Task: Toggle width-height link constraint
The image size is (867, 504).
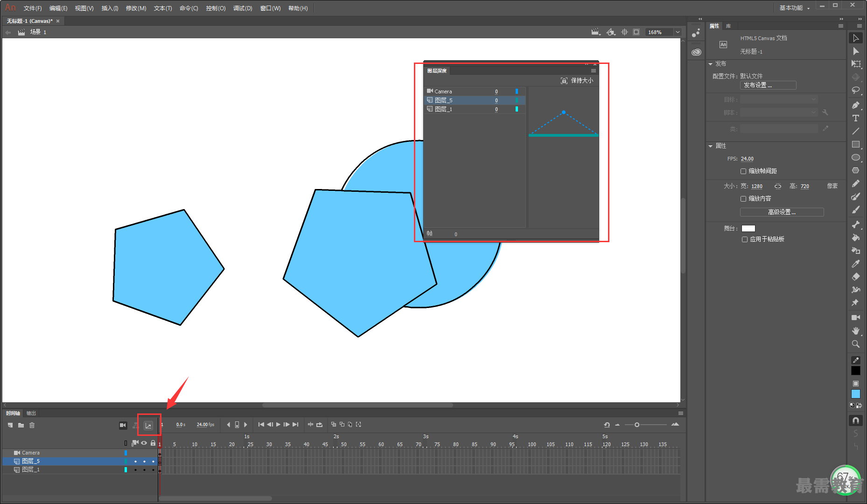Action: pos(778,186)
